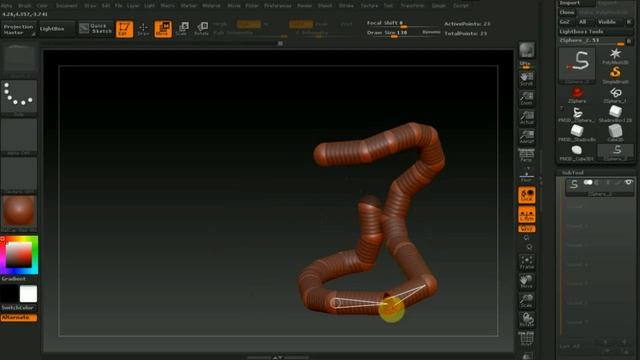The image size is (640, 360).
Task: Toggle the Floor grid button
Action: (x=527, y=176)
